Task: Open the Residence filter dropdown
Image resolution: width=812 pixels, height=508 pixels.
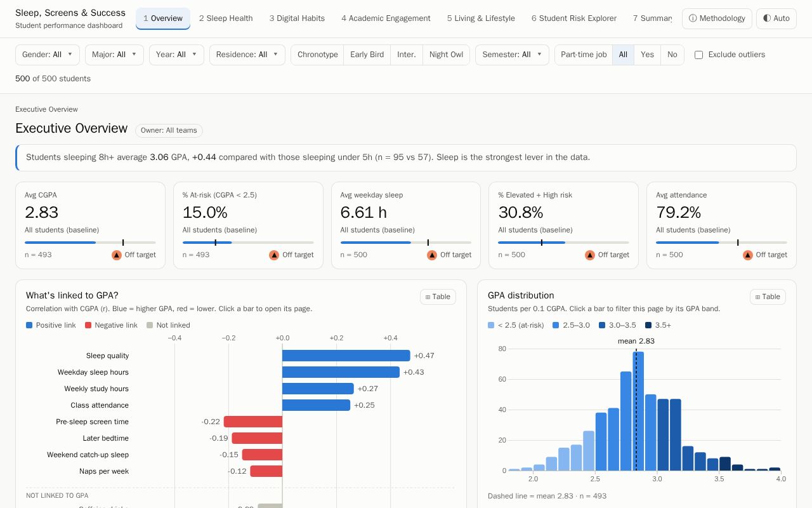Action: click(247, 55)
